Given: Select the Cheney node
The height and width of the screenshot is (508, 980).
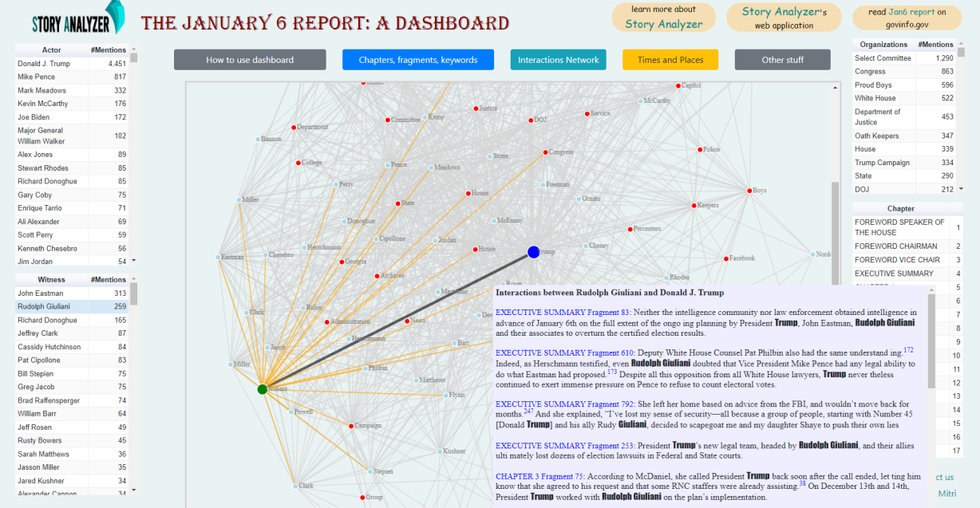Looking at the screenshot, I should pyautogui.click(x=586, y=246).
